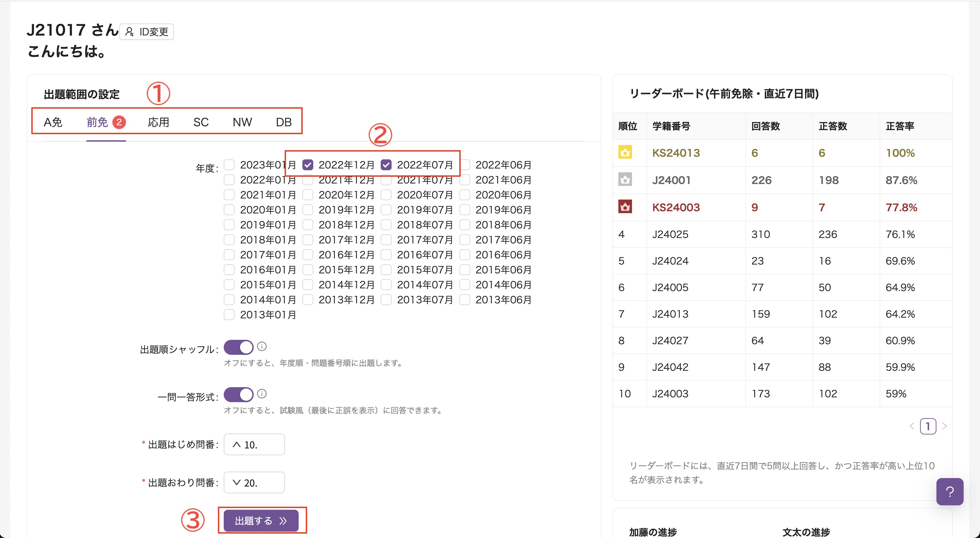Click the KS24013 leaderboard entry
Image resolution: width=980 pixels, height=538 pixels.
676,153
